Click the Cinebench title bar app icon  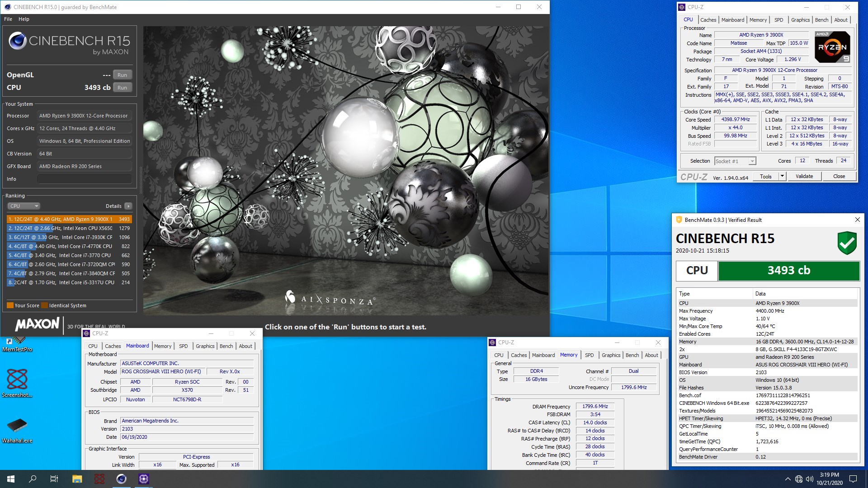(8, 7)
